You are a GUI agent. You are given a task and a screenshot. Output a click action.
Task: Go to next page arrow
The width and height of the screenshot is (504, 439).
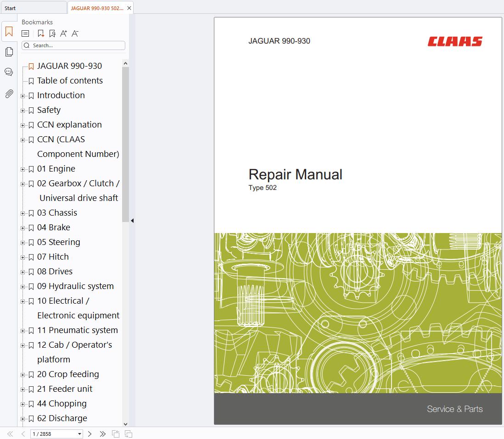pyautogui.click(x=90, y=434)
